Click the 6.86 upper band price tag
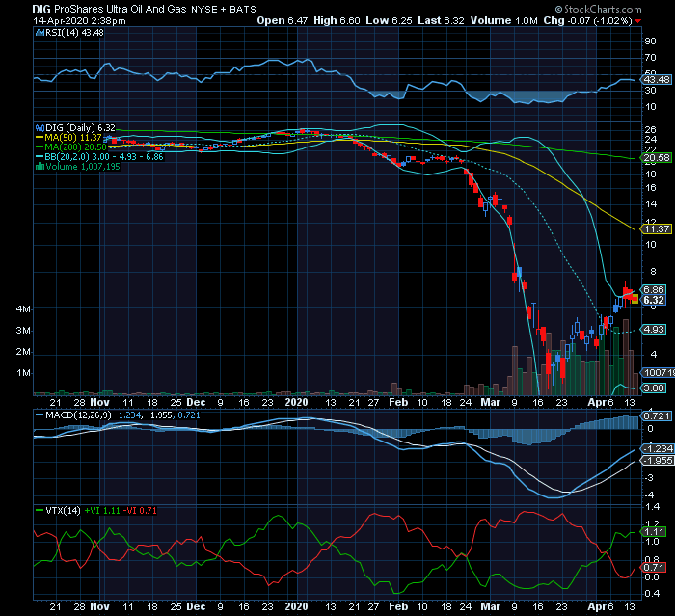This screenshot has width=675, height=616. pyautogui.click(x=654, y=290)
